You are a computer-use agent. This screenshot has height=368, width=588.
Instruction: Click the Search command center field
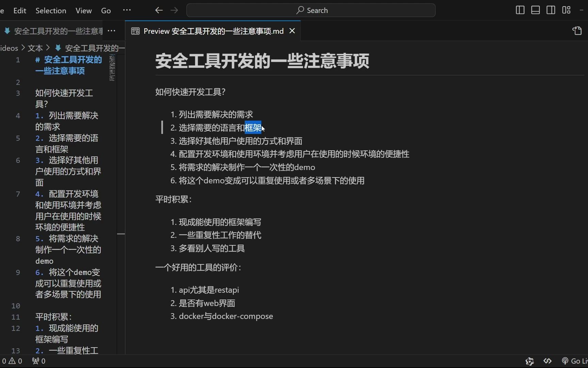(x=311, y=10)
